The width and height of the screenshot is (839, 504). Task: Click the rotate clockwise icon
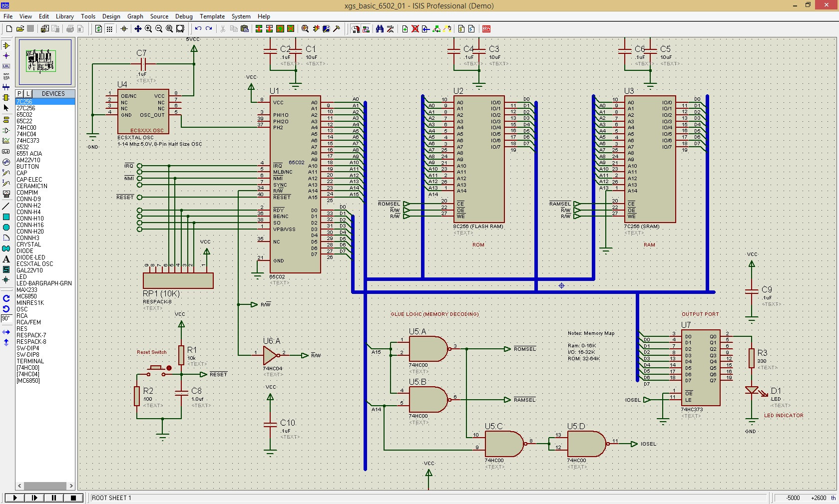[6, 298]
